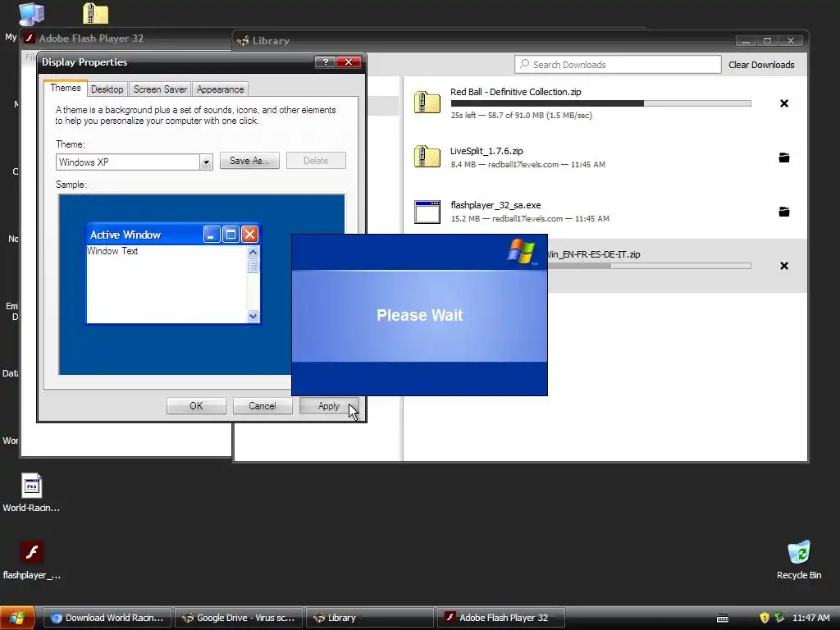Viewport: 840px width, 630px height.
Task: Click the Delete theme button
Action: pyautogui.click(x=316, y=161)
